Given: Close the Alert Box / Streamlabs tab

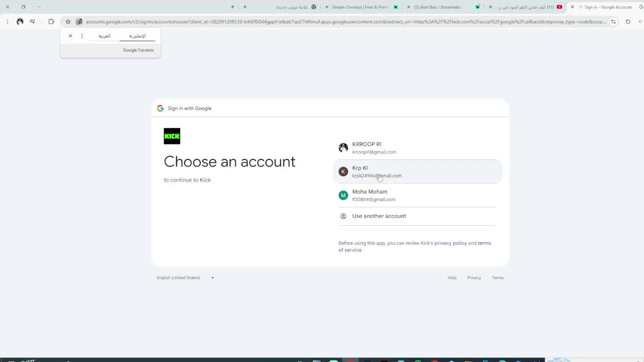Looking at the screenshot, I should (x=409, y=7).
